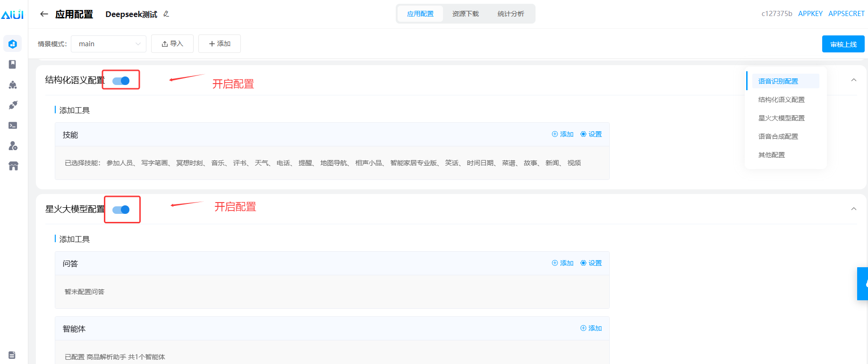The height and width of the screenshot is (364, 868).
Task: Turn off the 星火大模型配置 switch
Action: (x=121, y=210)
